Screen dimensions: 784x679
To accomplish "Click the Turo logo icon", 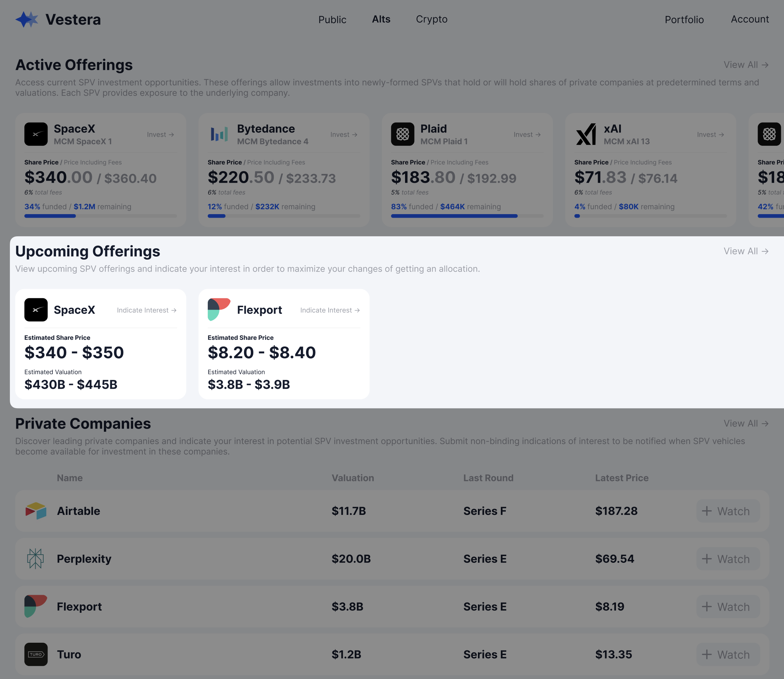I will click(36, 654).
